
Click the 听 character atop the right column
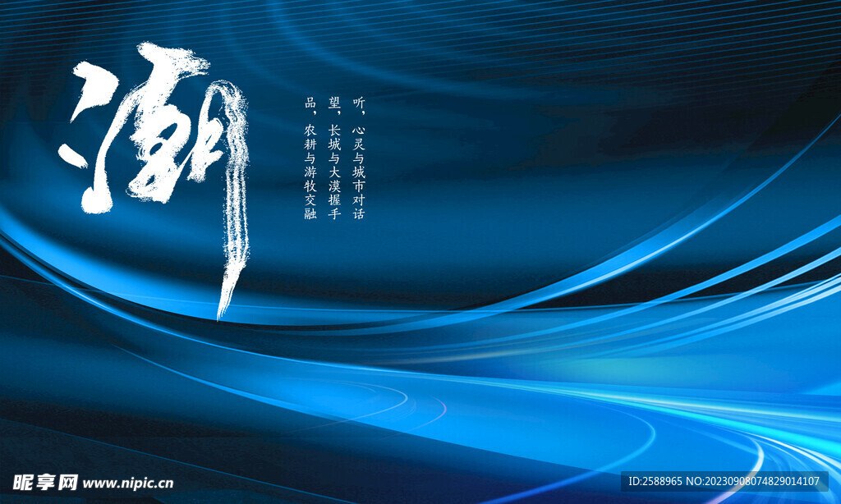(x=358, y=103)
